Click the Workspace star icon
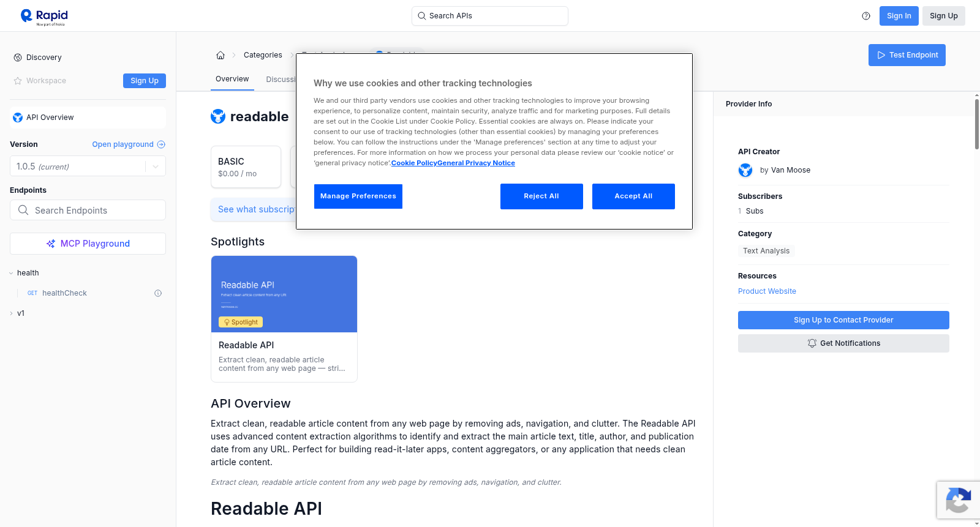 click(x=18, y=81)
